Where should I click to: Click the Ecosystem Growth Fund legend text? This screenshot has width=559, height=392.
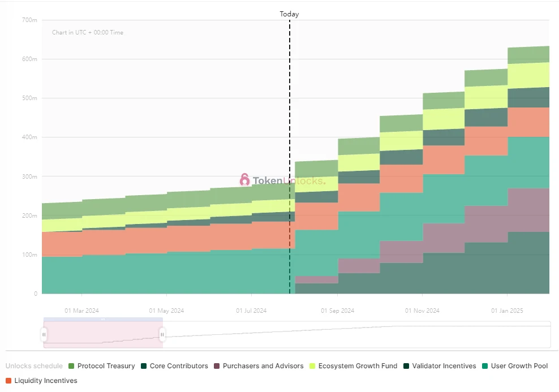coord(357,366)
